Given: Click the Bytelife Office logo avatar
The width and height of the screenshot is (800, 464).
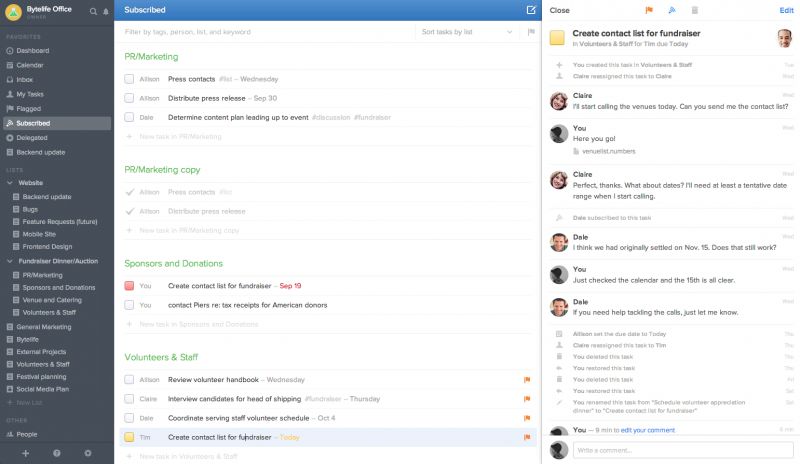Looking at the screenshot, I should 13,12.
